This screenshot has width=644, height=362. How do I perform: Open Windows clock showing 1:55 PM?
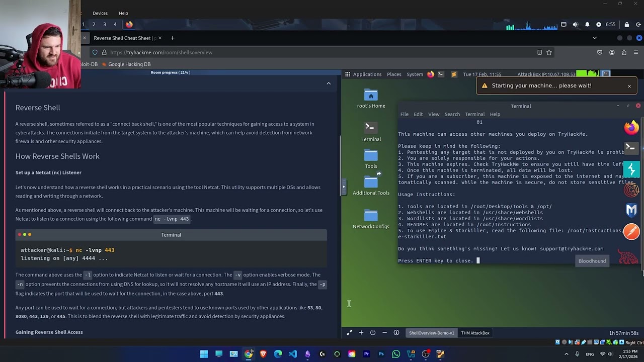click(x=629, y=354)
